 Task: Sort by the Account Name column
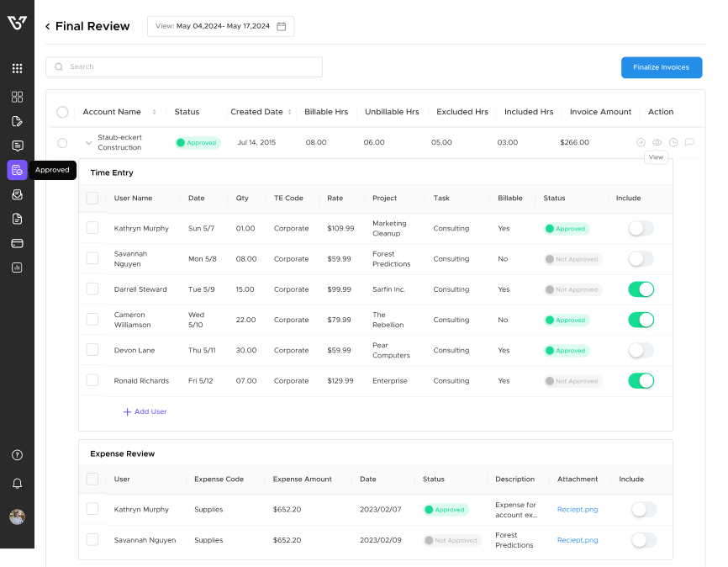154,112
